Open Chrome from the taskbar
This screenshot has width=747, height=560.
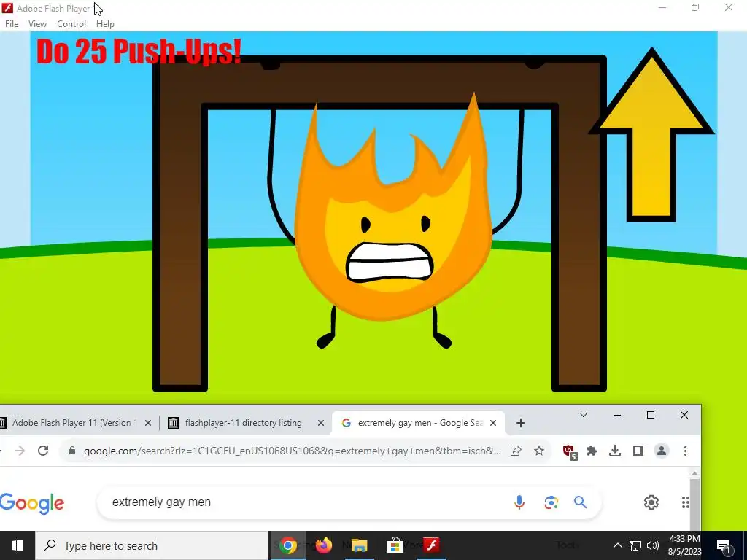[x=287, y=545]
